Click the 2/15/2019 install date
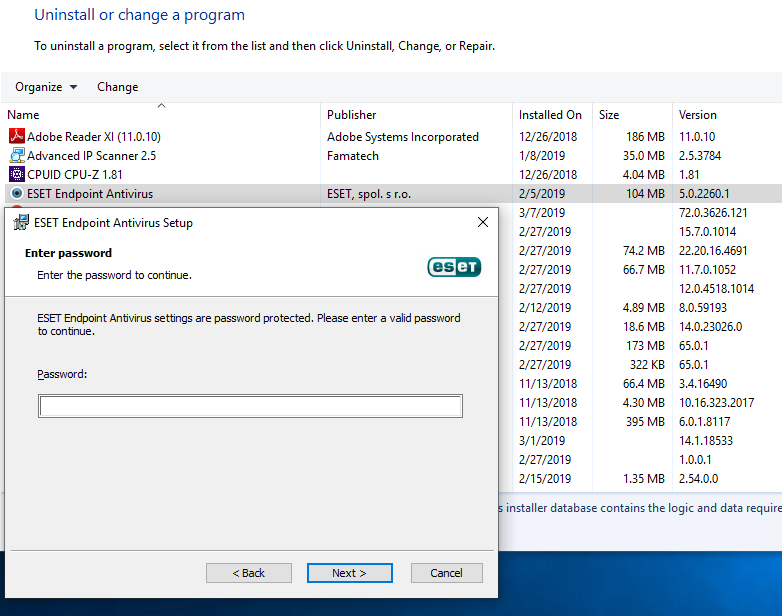The width and height of the screenshot is (782, 616). point(545,478)
